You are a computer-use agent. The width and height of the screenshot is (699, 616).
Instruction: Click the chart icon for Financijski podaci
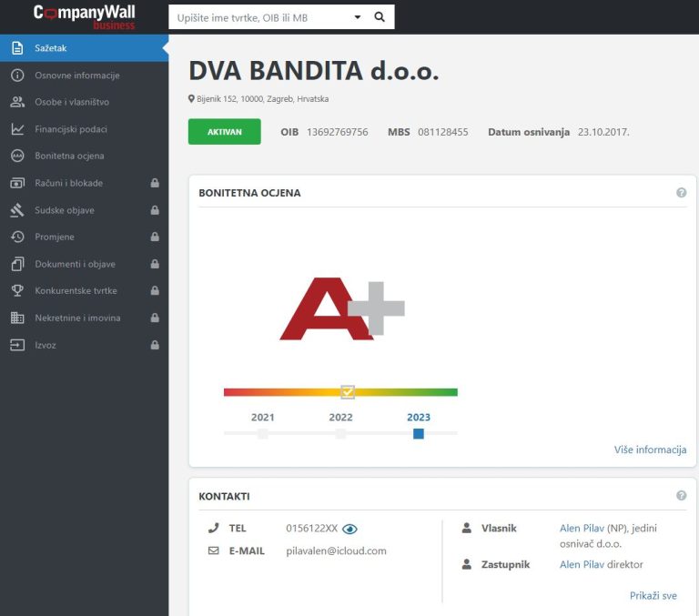17,129
